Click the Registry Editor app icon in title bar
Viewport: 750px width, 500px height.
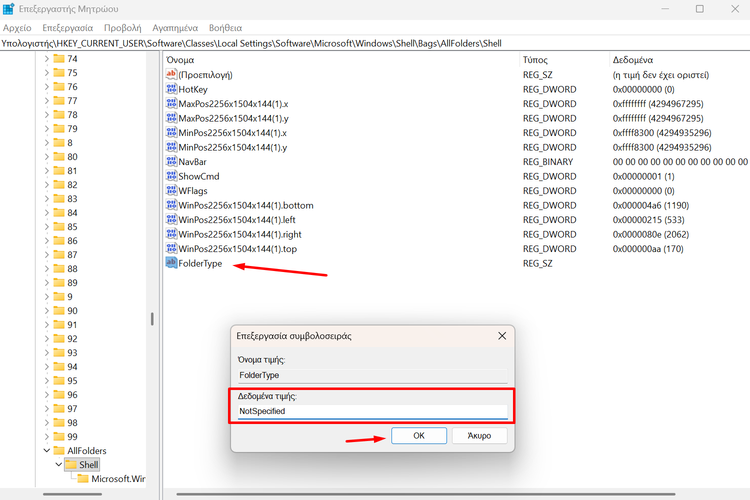click(x=9, y=9)
